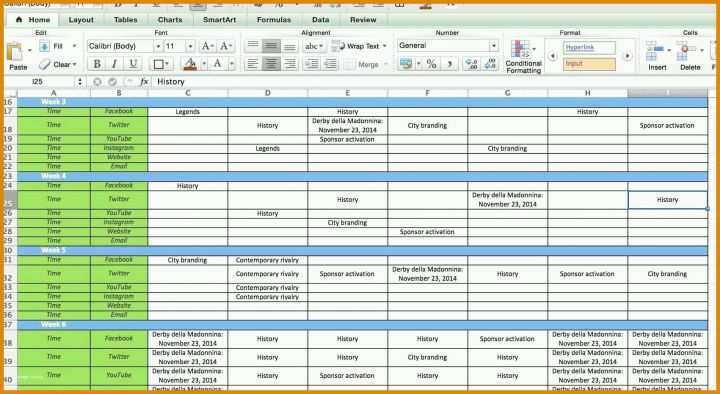Switch to the Home tab

point(33,20)
